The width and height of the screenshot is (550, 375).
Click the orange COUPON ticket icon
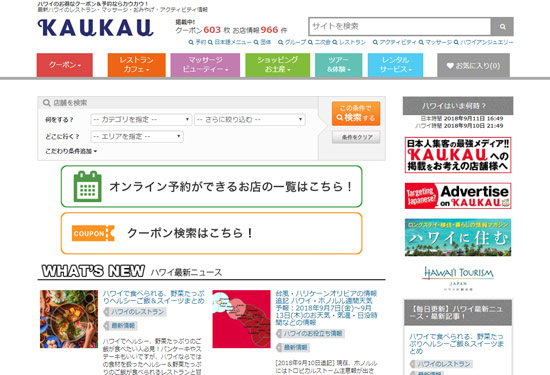(x=93, y=233)
